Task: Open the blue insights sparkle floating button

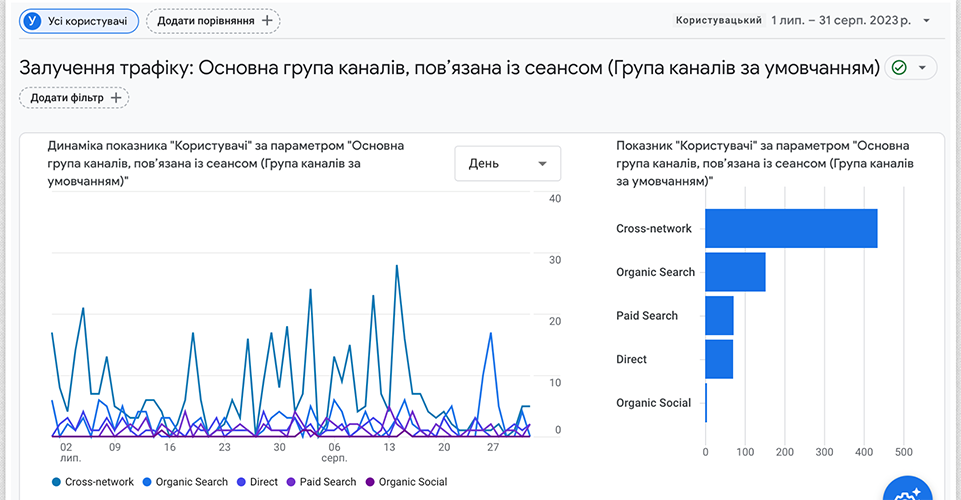Action: (x=908, y=490)
